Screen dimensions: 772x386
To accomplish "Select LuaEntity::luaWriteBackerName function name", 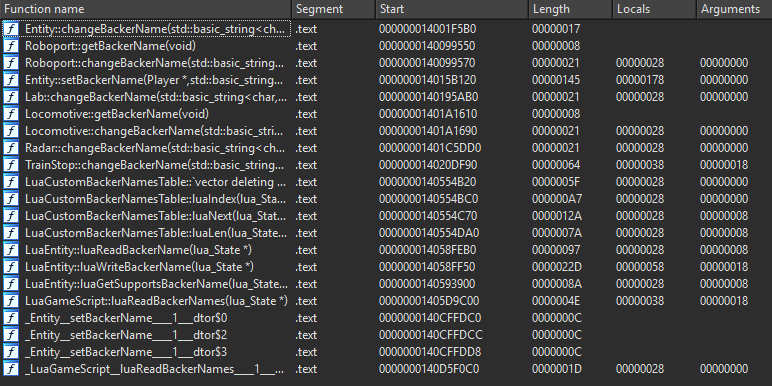I will coord(139,267).
